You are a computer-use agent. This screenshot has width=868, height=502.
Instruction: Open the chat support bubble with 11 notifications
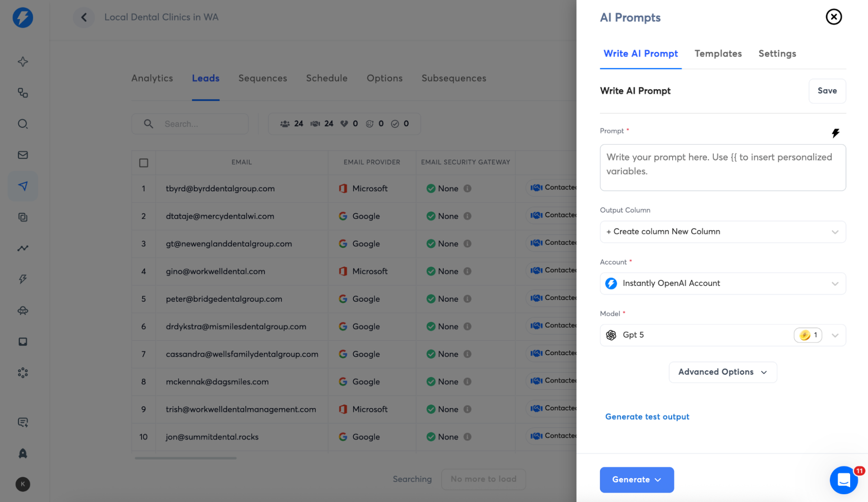point(844,480)
